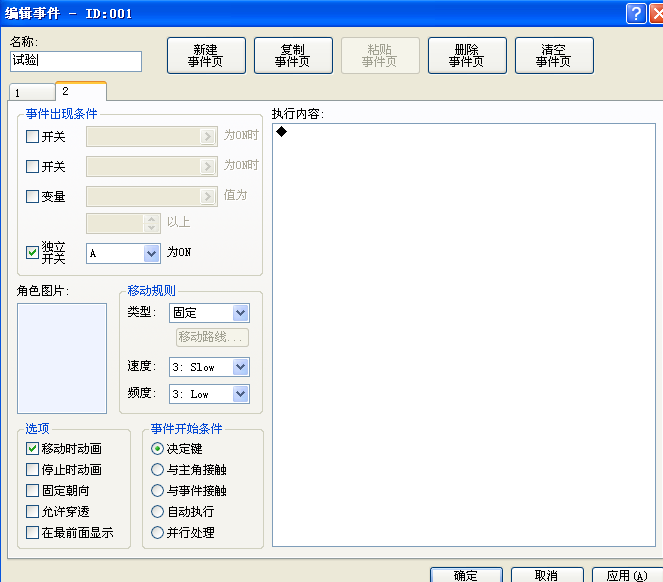Select the 与主角接触 radio button
This screenshot has height=582, width=663.
[157, 469]
